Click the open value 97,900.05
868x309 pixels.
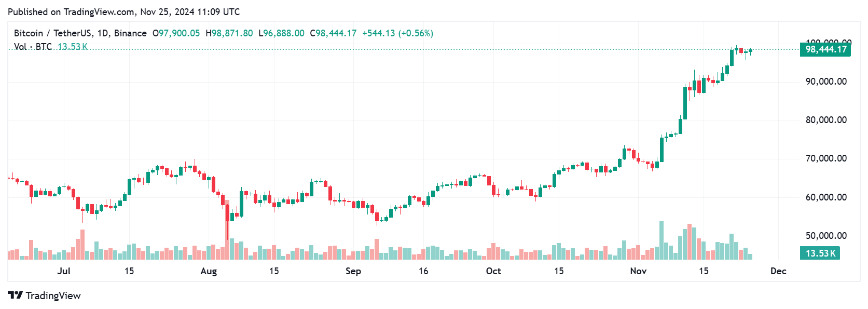[179, 33]
